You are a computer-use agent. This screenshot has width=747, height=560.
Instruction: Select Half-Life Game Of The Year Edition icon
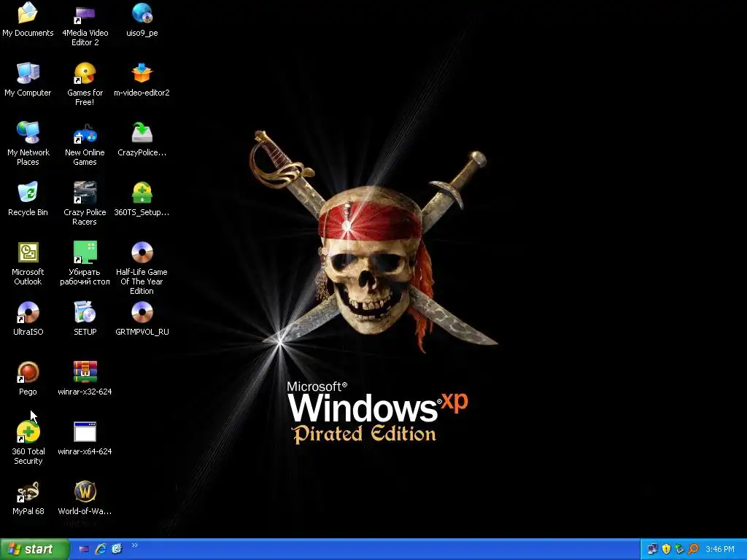tap(142, 252)
